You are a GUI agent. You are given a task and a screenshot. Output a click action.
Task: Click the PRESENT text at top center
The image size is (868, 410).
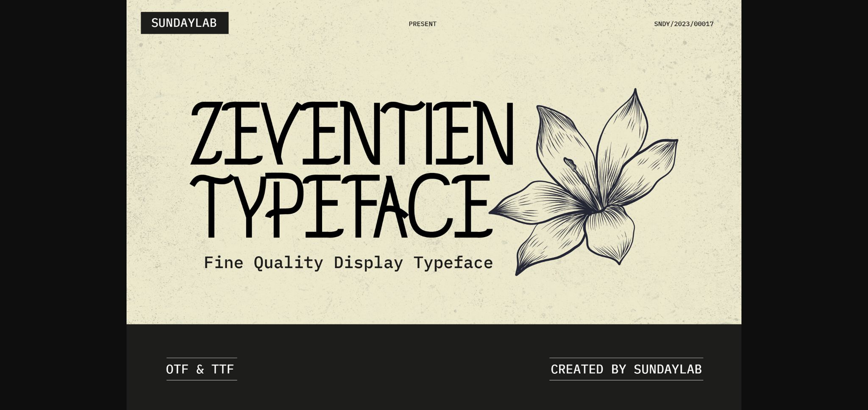(x=423, y=24)
